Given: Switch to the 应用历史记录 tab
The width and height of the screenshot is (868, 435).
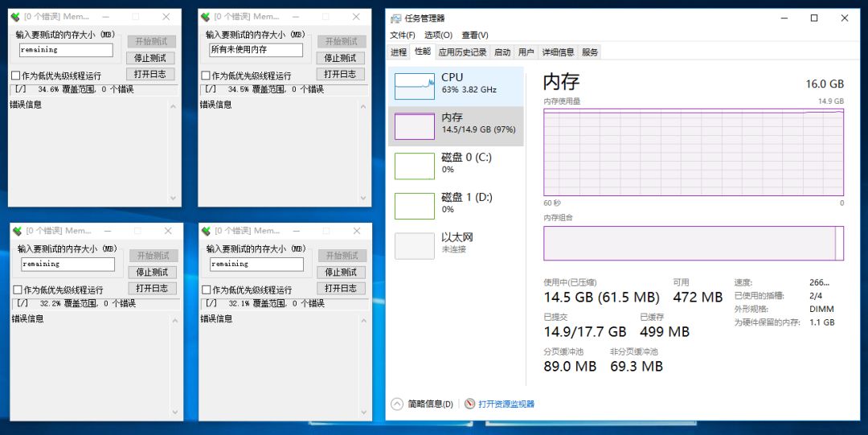Looking at the screenshot, I should [462, 52].
